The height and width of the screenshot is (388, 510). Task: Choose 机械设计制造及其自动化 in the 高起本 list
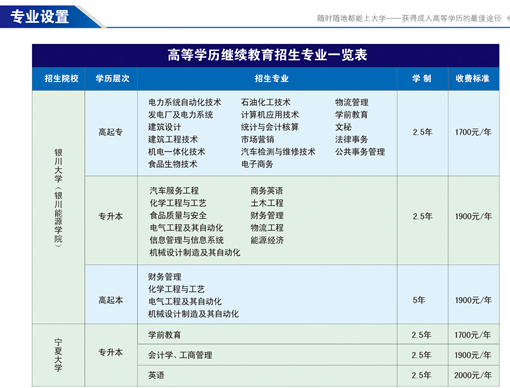tap(193, 314)
